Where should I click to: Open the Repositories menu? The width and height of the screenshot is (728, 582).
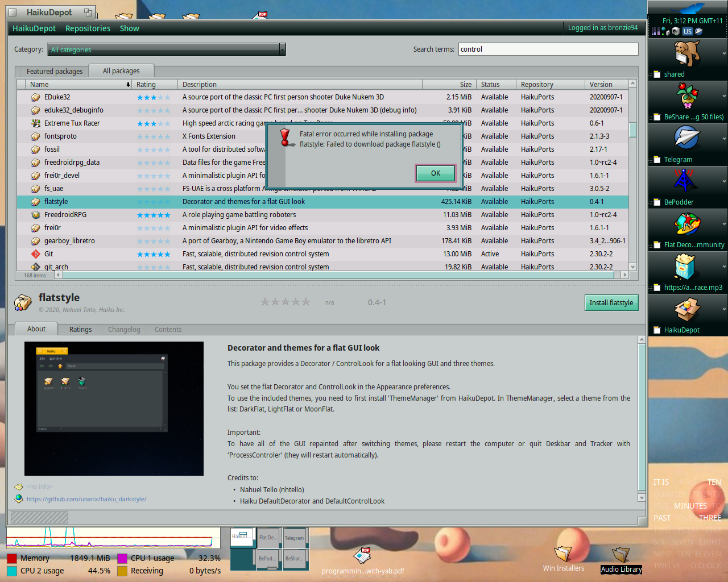pyautogui.click(x=88, y=28)
